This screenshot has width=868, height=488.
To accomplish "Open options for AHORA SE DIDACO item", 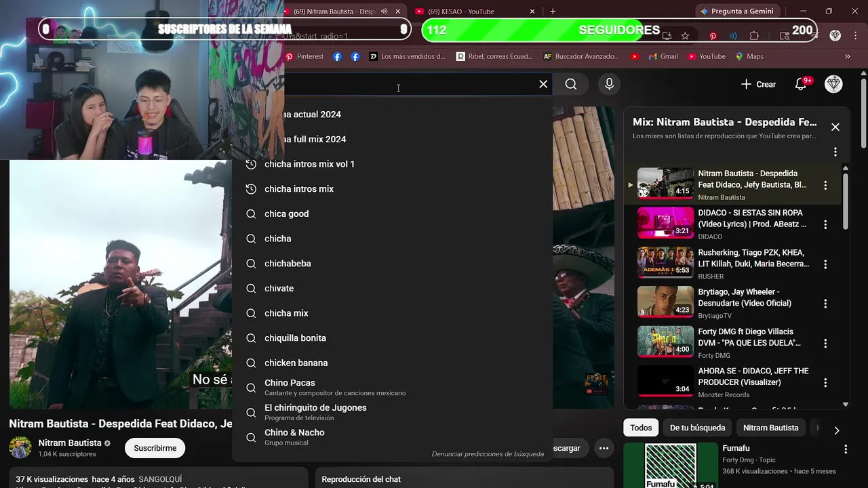I will [825, 383].
